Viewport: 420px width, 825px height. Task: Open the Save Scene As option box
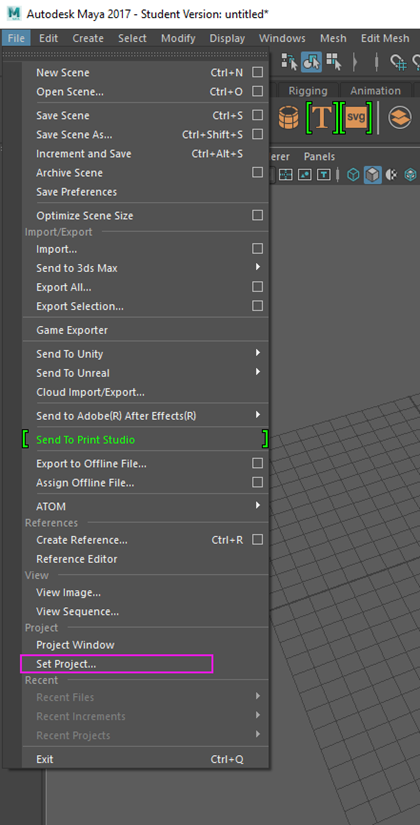pyautogui.click(x=257, y=134)
